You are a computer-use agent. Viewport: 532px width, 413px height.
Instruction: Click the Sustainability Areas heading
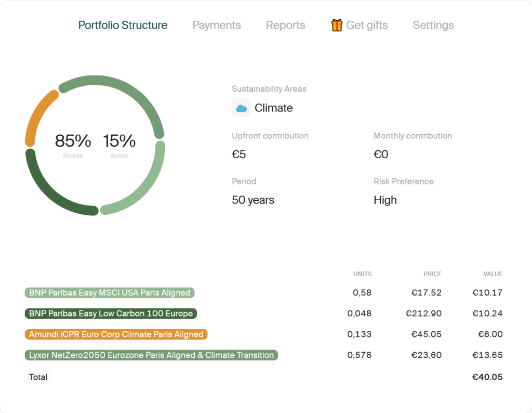pos(269,89)
